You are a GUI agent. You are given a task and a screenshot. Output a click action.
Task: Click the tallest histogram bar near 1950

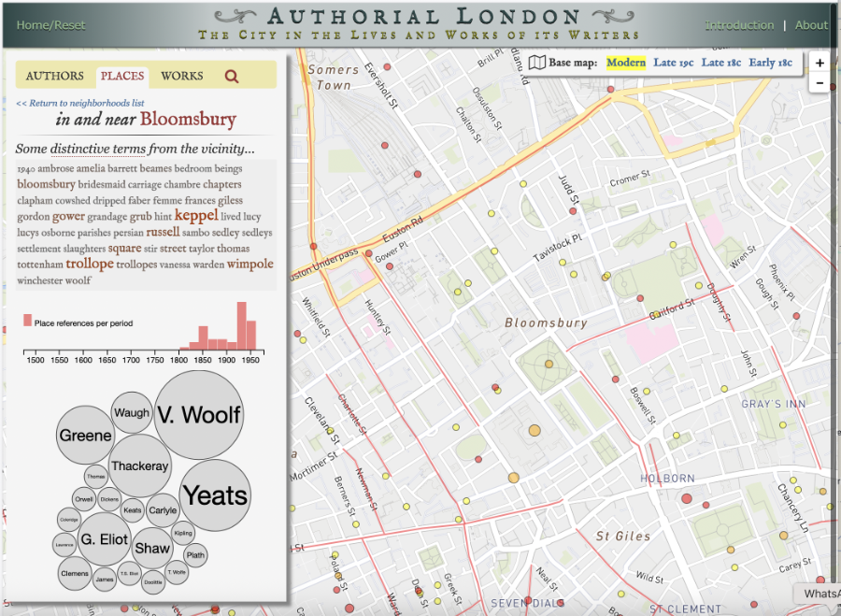pos(241,323)
